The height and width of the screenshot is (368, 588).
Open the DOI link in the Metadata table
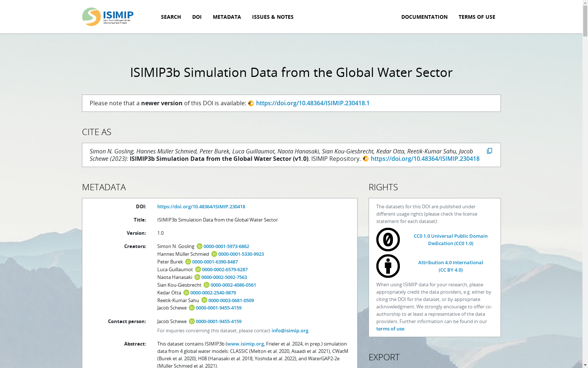[201, 206]
